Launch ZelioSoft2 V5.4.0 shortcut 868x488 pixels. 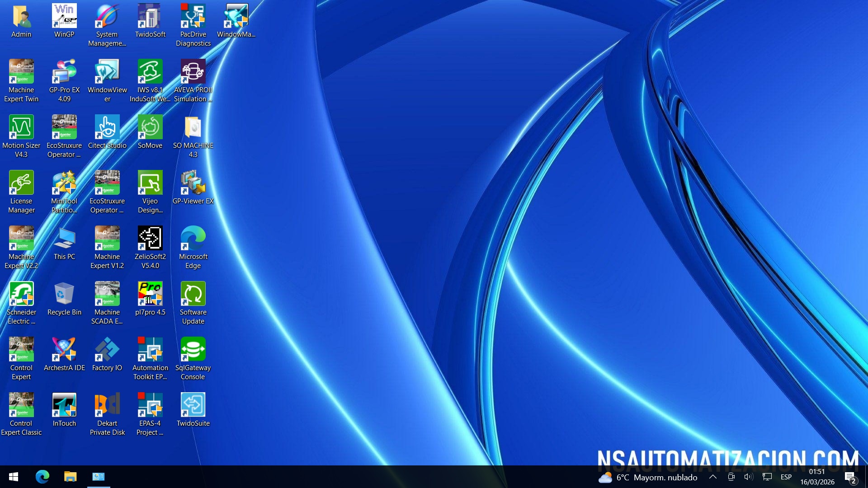tap(150, 248)
